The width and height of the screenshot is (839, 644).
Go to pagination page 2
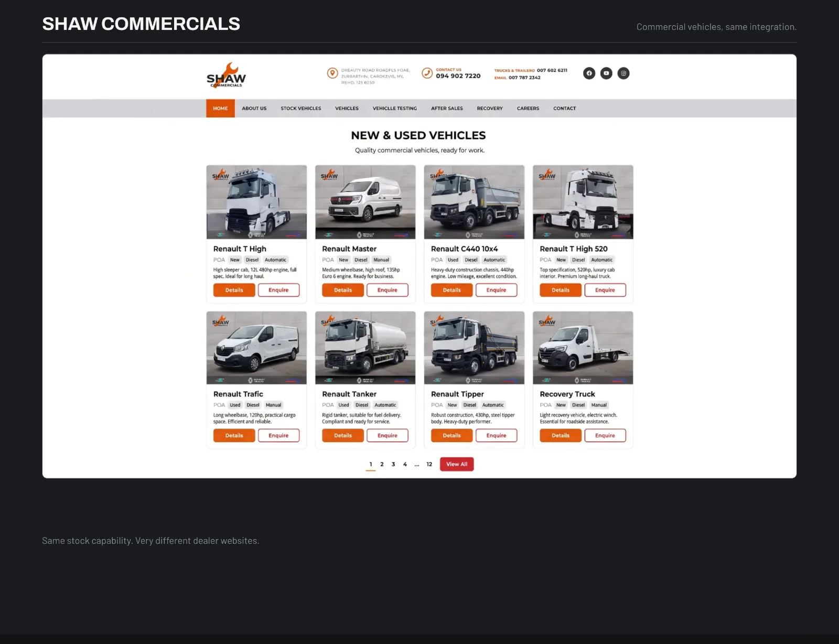coord(382,464)
